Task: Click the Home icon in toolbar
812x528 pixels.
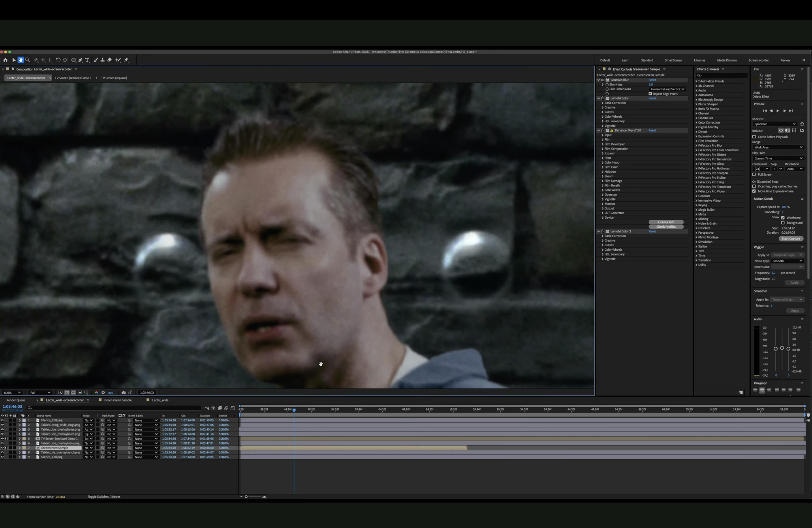Action: click(x=6, y=60)
